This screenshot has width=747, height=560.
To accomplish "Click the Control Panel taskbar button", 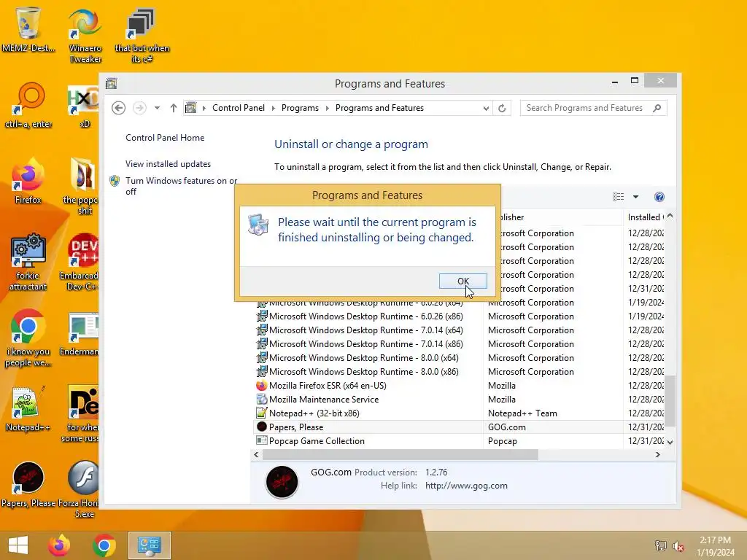I will 149,545.
